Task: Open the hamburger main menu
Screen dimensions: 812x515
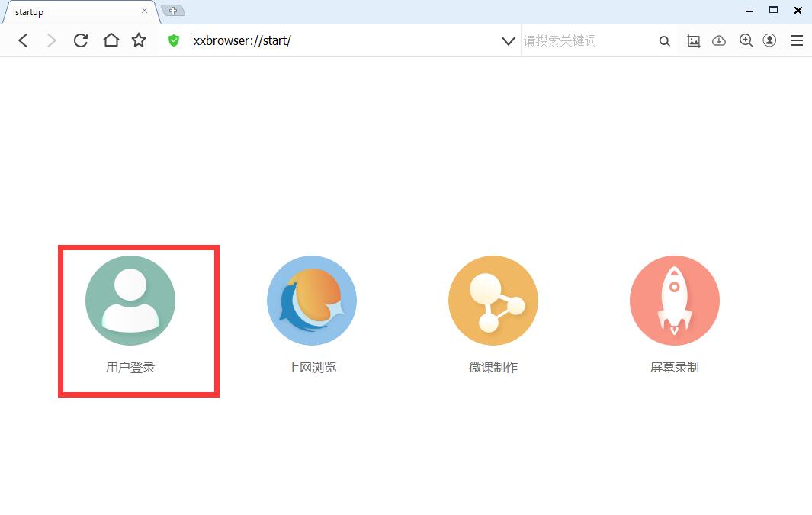Action: pyautogui.click(x=797, y=41)
